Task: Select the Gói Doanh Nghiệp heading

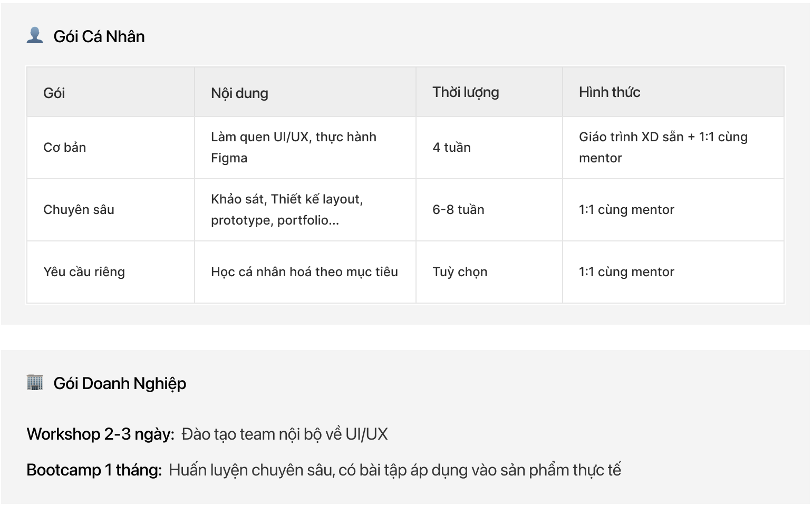Action: [120, 383]
